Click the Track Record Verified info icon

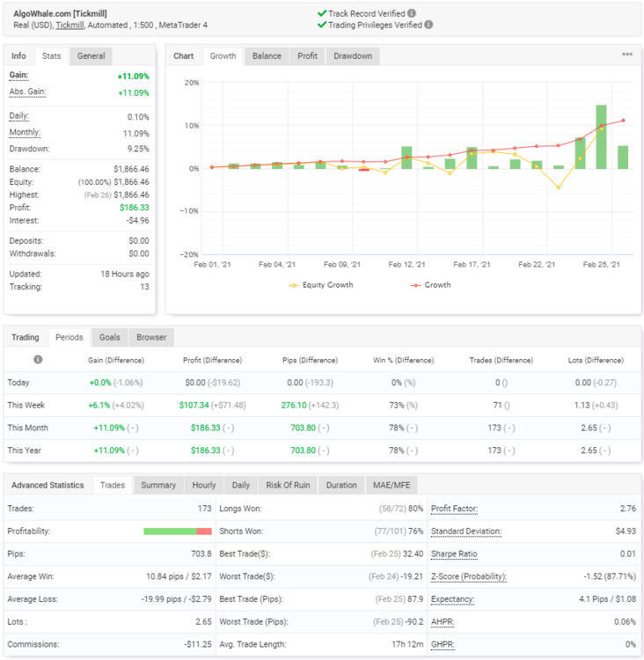point(412,13)
